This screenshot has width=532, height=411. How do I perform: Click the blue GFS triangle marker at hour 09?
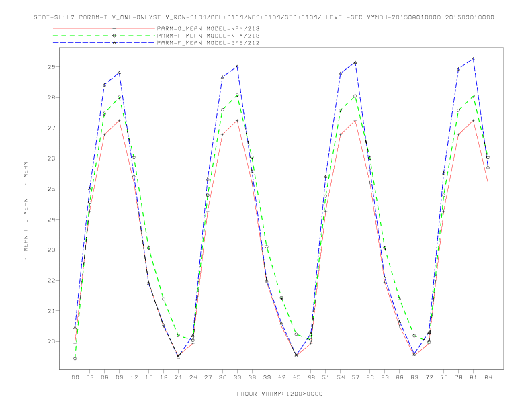pyautogui.click(x=119, y=73)
